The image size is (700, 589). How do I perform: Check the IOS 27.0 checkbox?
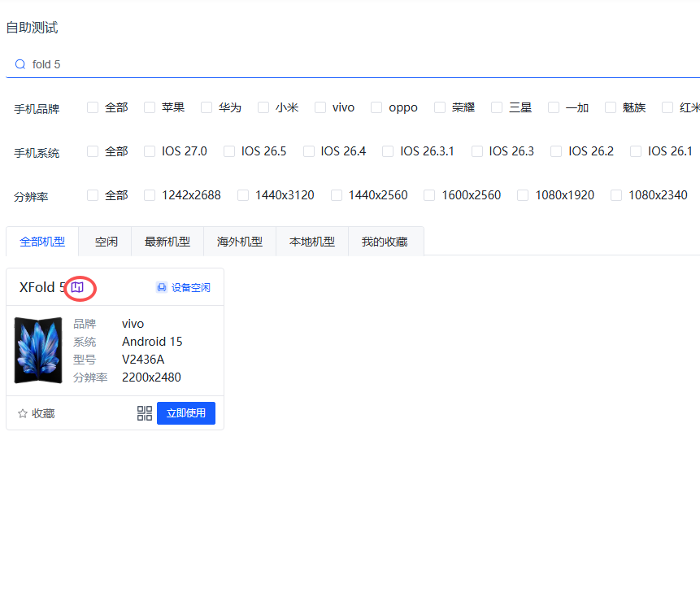[150, 151]
